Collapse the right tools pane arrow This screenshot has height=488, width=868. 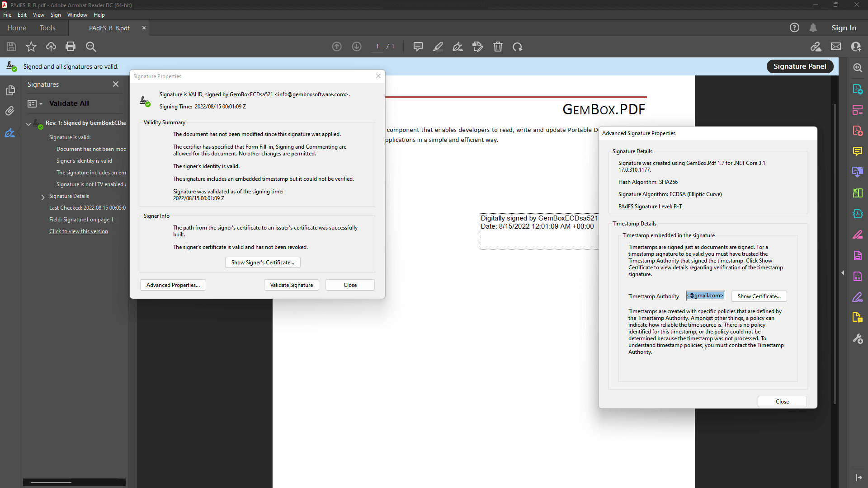tap(843, 273)
